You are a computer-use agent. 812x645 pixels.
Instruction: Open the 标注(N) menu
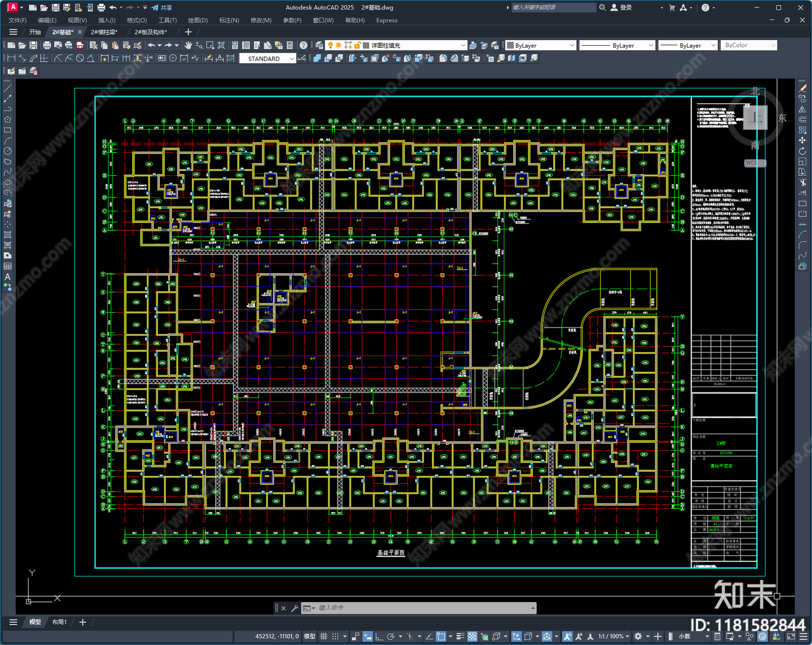coord(229,20)
